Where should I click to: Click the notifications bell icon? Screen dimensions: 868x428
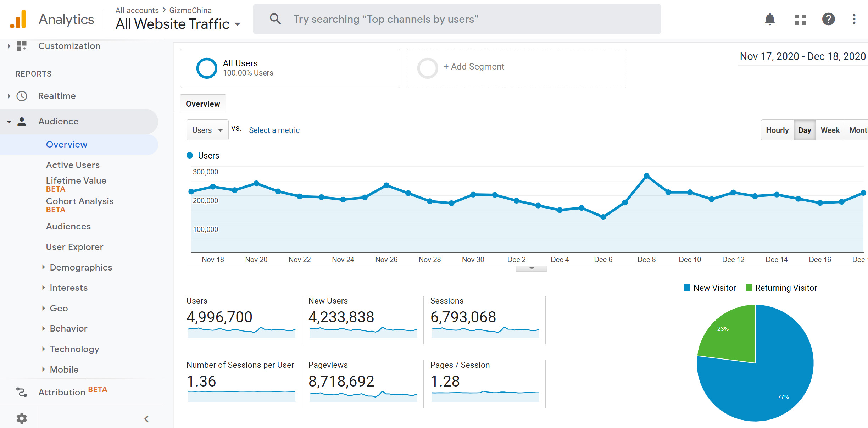tap(769, 19)
